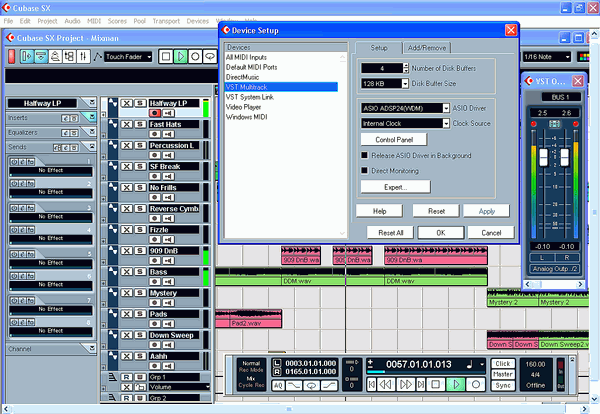This screenshot has height=414, width=600.
Task: Enable the Direct Monitoring checkbox
Action: click(364, 171)
